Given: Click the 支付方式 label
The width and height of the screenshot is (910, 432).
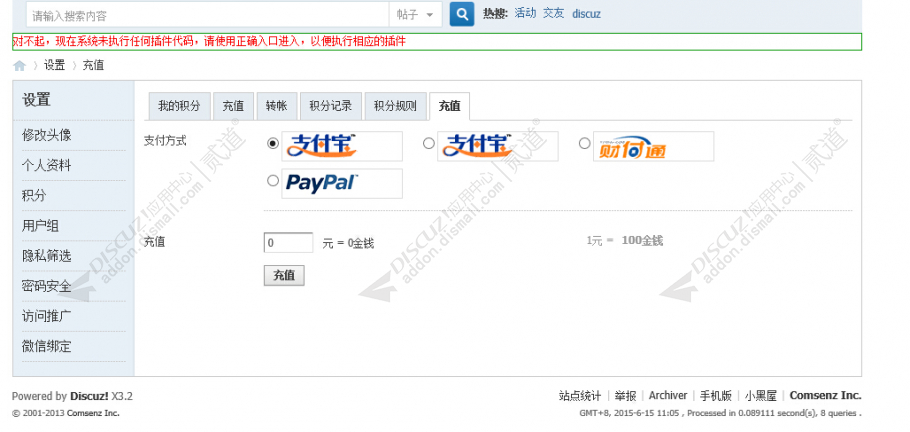Looking at the screenshot, I should pyautogui.click(x=165, y=141).
